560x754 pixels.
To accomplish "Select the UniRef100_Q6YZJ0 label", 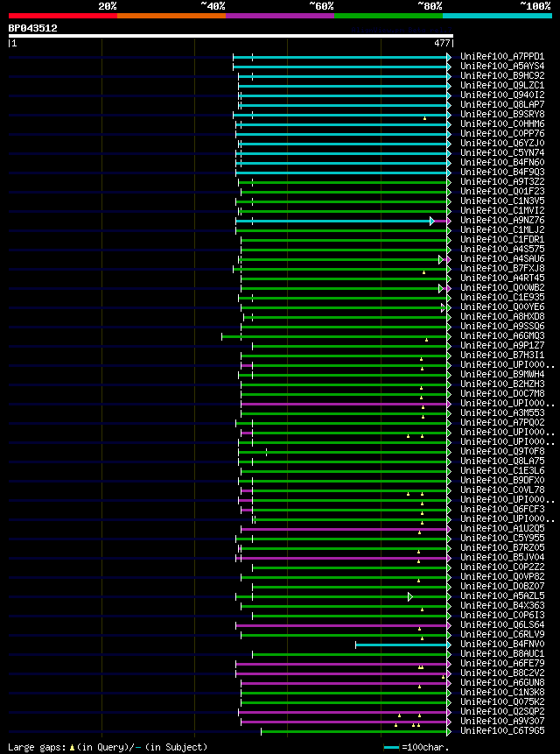I will tap(502, 144).
